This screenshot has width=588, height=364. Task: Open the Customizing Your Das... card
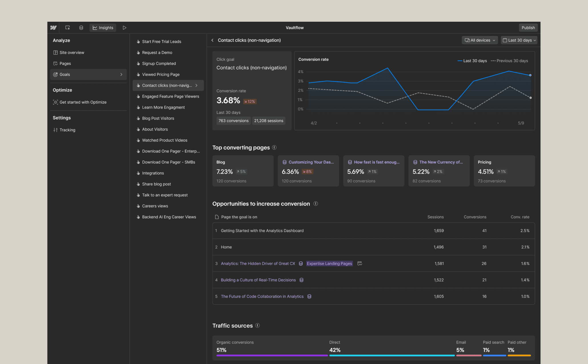click(x=308, y=171)
